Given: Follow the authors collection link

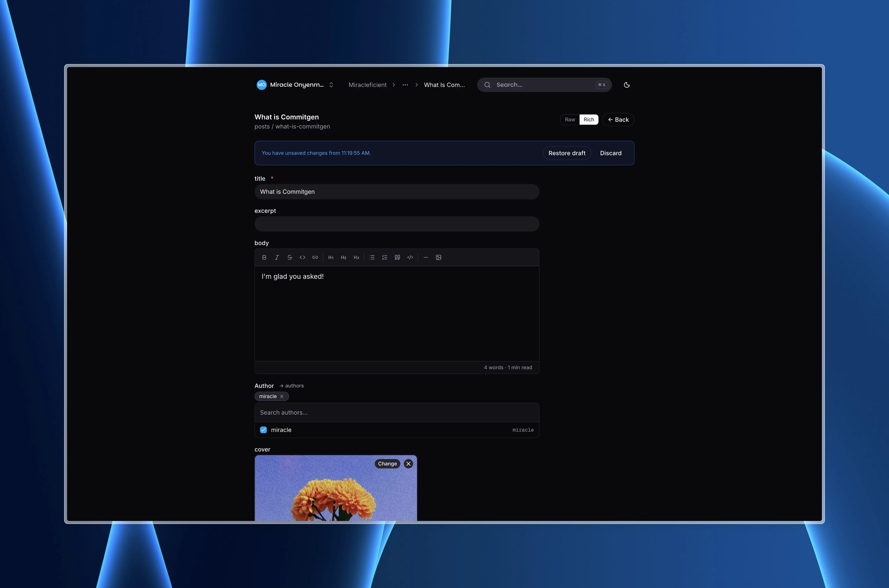Looking at the screenshot, I should pos(292,386).
